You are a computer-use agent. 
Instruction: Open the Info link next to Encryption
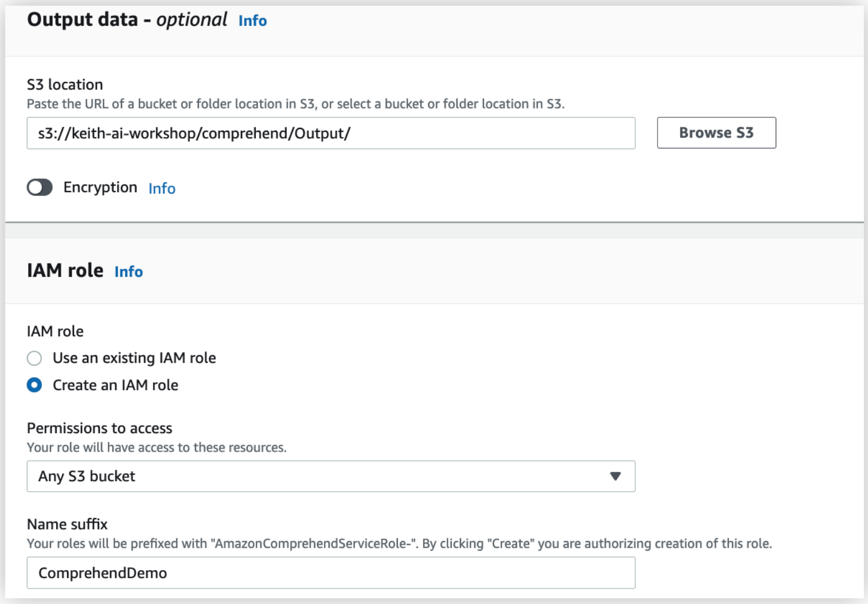[162, 189]
